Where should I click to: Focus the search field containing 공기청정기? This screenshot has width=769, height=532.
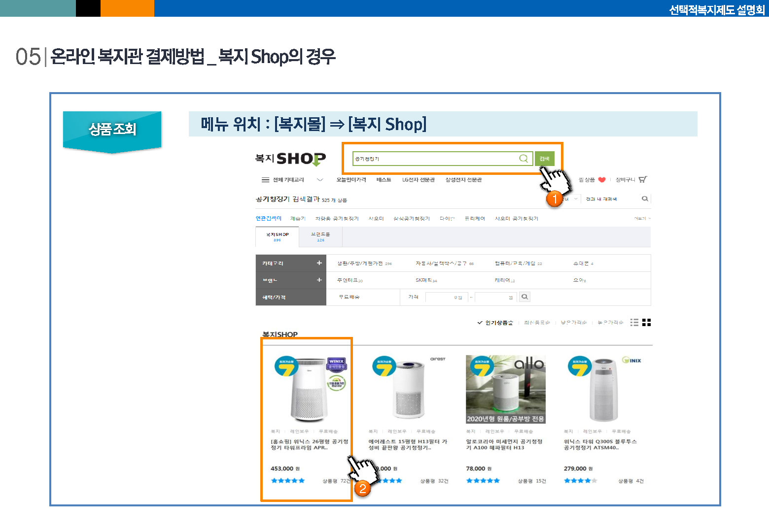click(x=443, y=159)
